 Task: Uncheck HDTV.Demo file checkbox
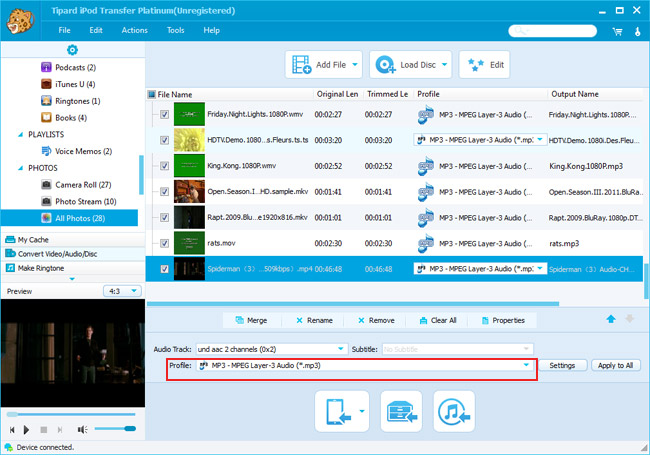click(165, 140)
